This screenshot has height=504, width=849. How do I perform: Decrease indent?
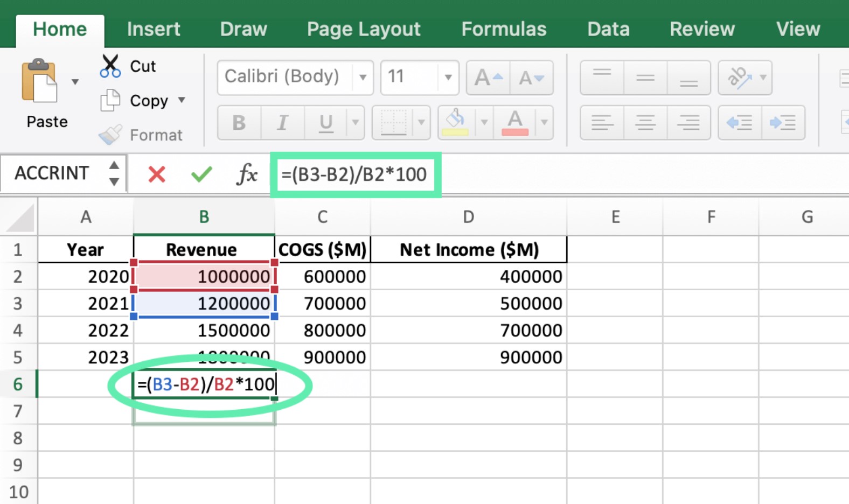point(740,123)
